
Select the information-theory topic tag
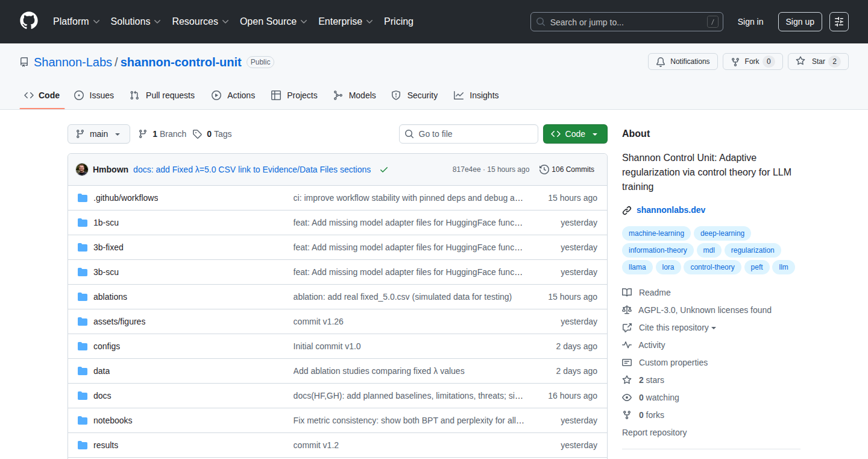[x=658, y=250]
